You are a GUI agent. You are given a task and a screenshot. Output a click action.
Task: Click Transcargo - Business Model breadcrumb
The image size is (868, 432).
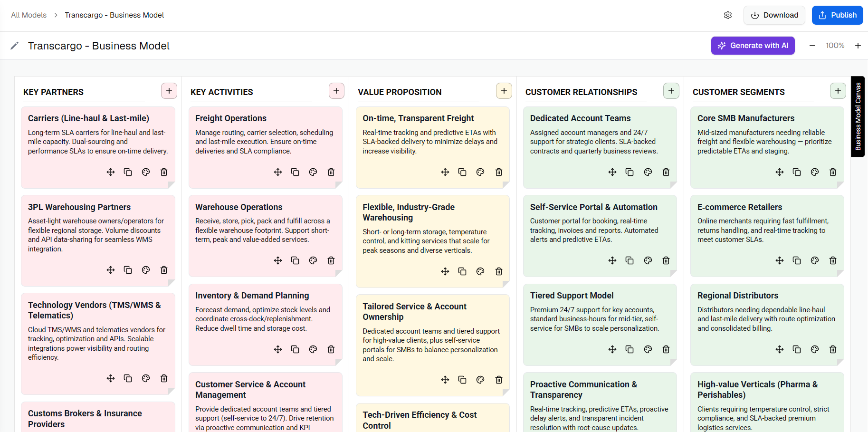pyautogui.click(x=114, y=15)
